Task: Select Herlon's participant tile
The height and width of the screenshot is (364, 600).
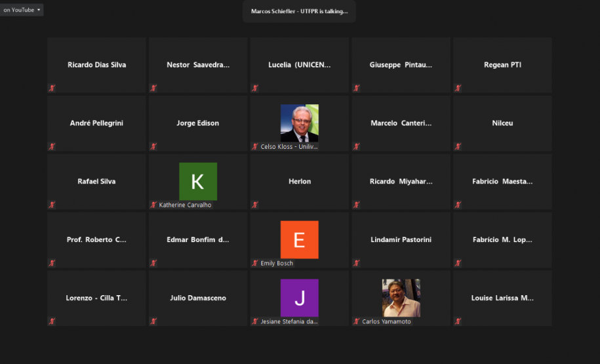Action: pyautogui.click(x=299, y=182)
